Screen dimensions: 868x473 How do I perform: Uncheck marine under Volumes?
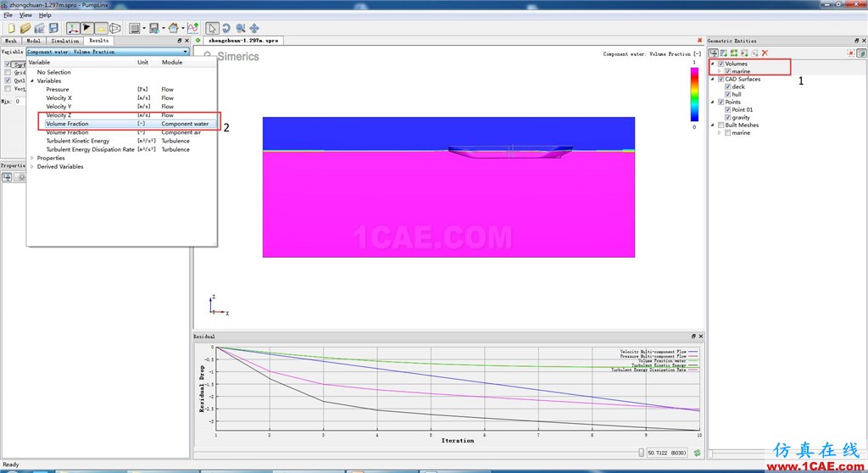[728, 71]
